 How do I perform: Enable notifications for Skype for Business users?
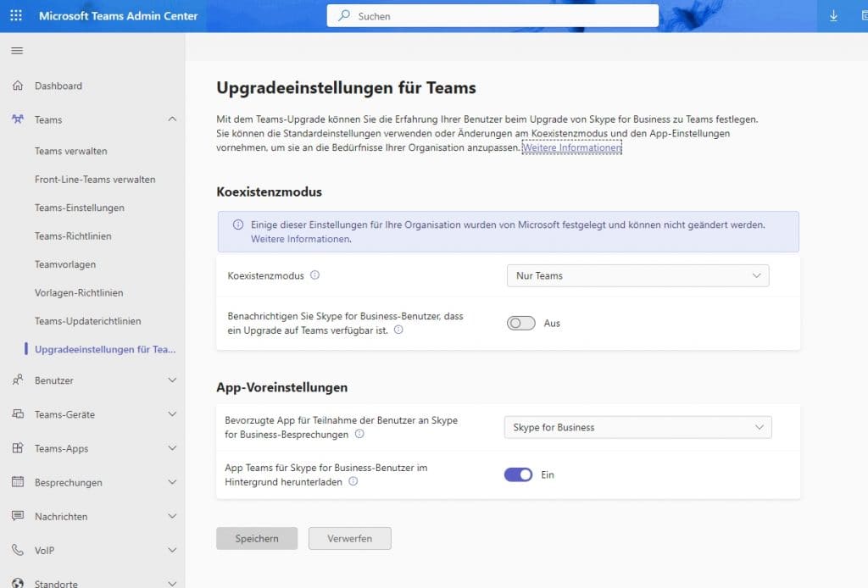tap(520, 323)
